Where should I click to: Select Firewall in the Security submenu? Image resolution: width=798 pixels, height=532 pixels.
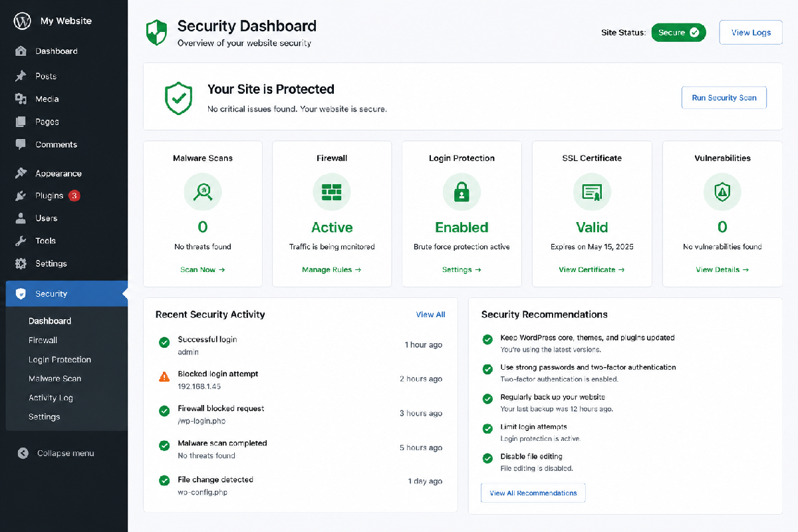(43, 340)
